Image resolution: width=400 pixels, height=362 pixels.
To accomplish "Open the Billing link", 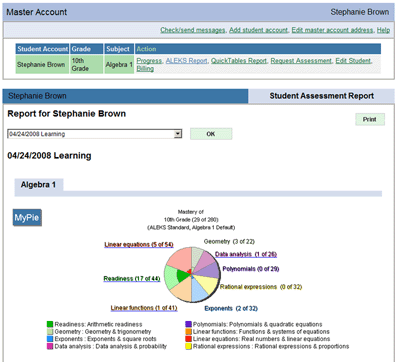I will pyautogui.click(x=145, y=69).
